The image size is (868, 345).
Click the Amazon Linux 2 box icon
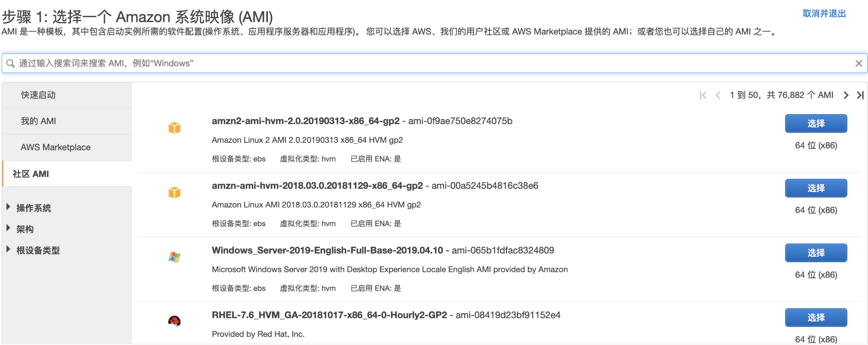point(174,128)
